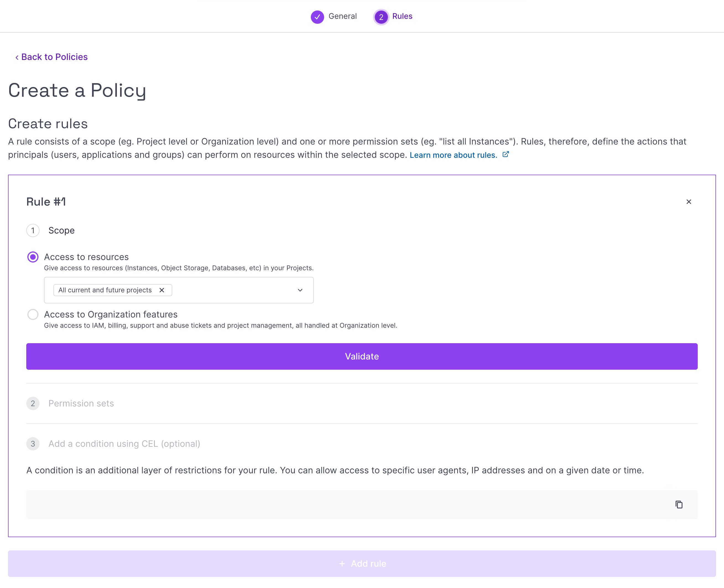Click the copy icon in the CEL condition box
The image size is (724, 588).
(x=679, y=505)
